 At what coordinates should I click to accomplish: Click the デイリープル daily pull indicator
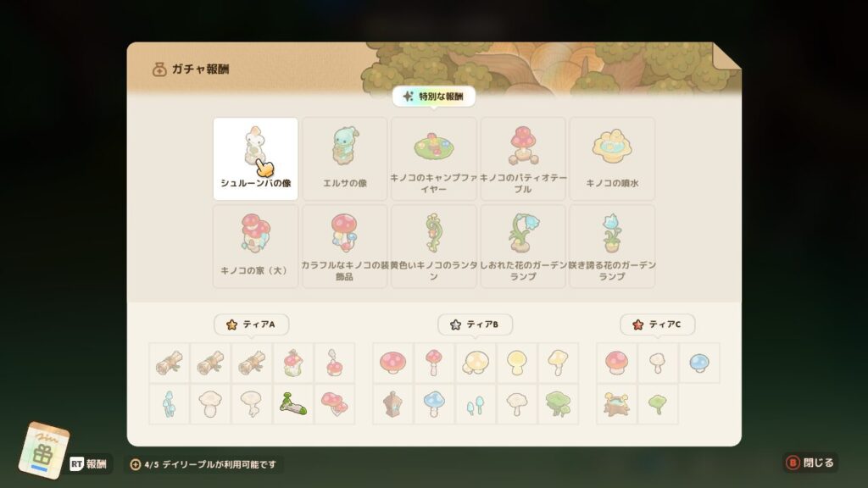pyautogui.click(x=203, y=464)
